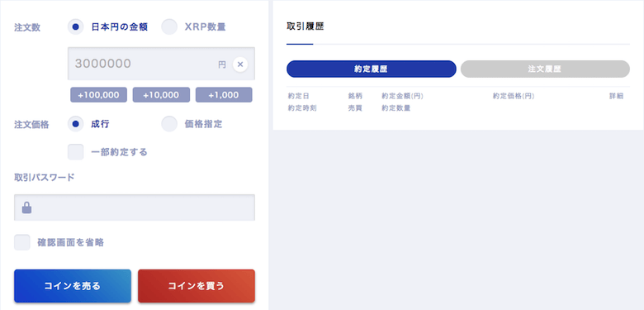Image resolution: width=644 pixels, height=310 pixels.
Task: Choose 成行 market order radio
Action: click(x=76, y=124)
